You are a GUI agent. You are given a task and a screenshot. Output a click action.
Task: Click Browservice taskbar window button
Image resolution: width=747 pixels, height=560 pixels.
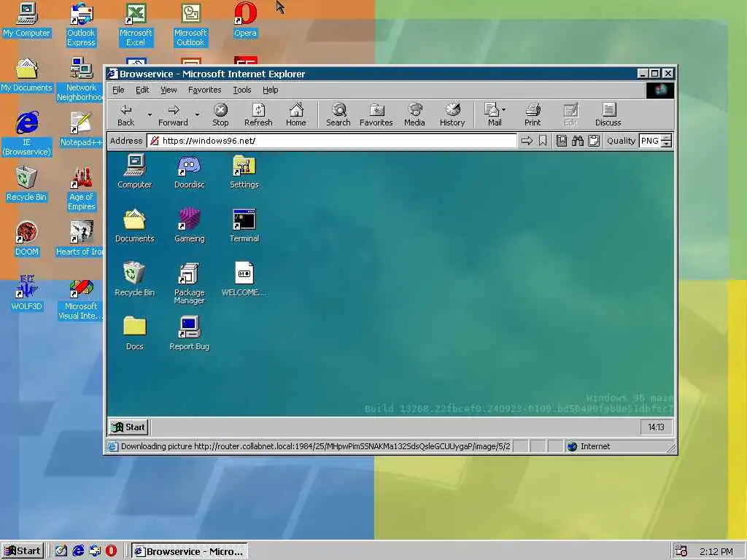point(190,551)
